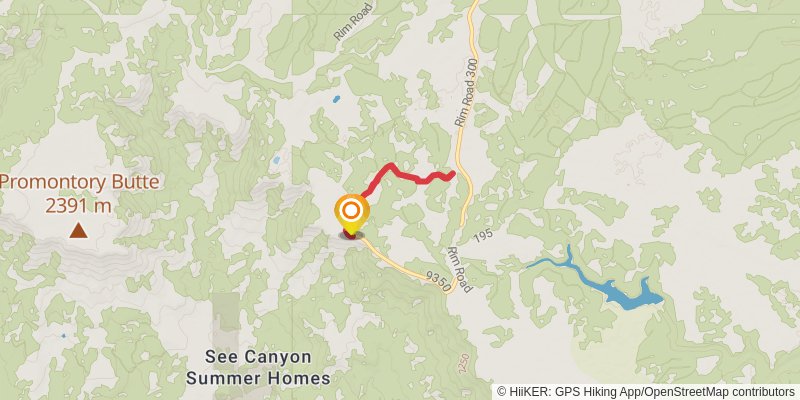Click the eastern end of the red trail
Screen dimensions: 800x400
click(452, 174)
